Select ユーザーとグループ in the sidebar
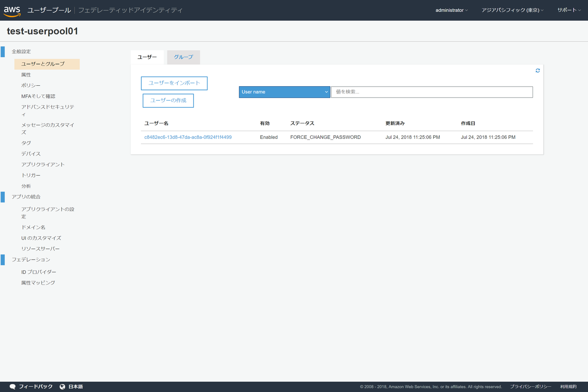Screen dimensions: 588x392 click(x=47, y=64)
